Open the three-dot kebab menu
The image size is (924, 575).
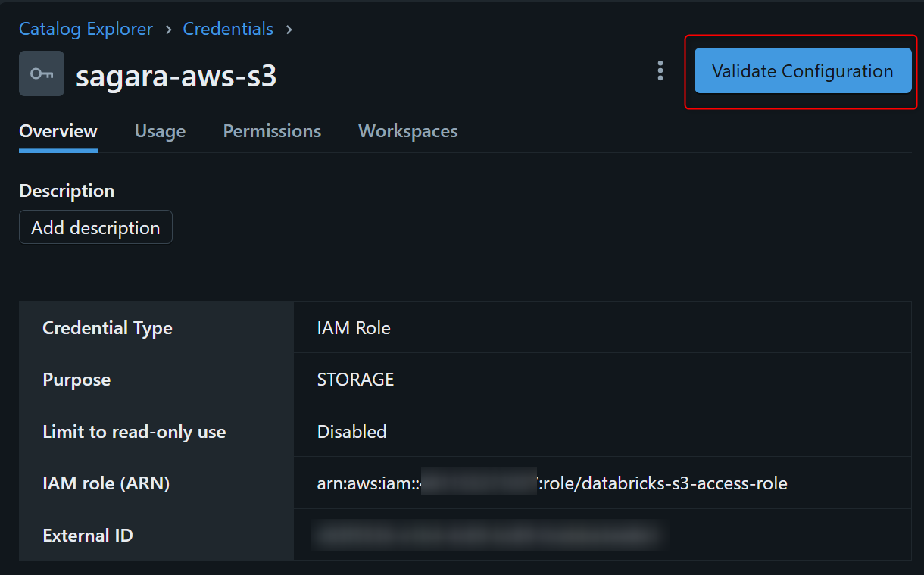(660, 71)
